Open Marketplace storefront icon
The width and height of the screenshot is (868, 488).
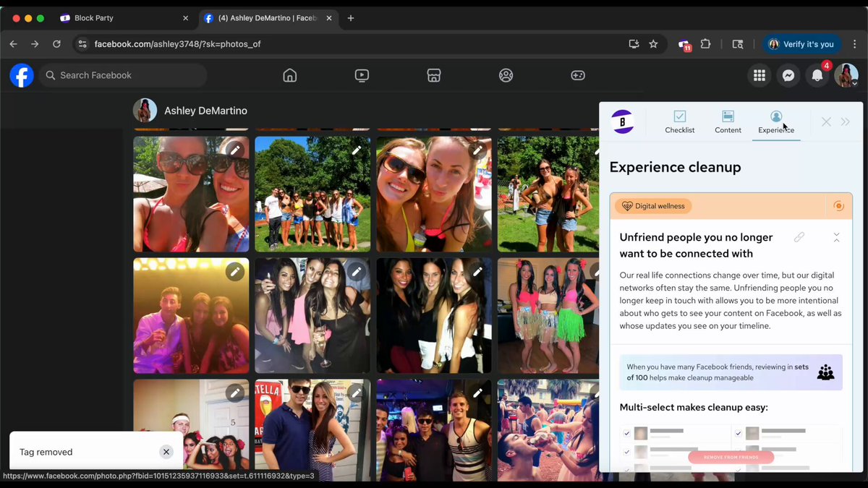coord(434,75)
